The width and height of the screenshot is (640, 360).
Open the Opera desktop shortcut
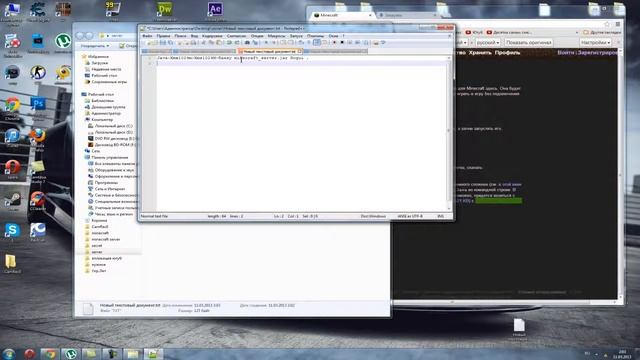pos(12,168)
